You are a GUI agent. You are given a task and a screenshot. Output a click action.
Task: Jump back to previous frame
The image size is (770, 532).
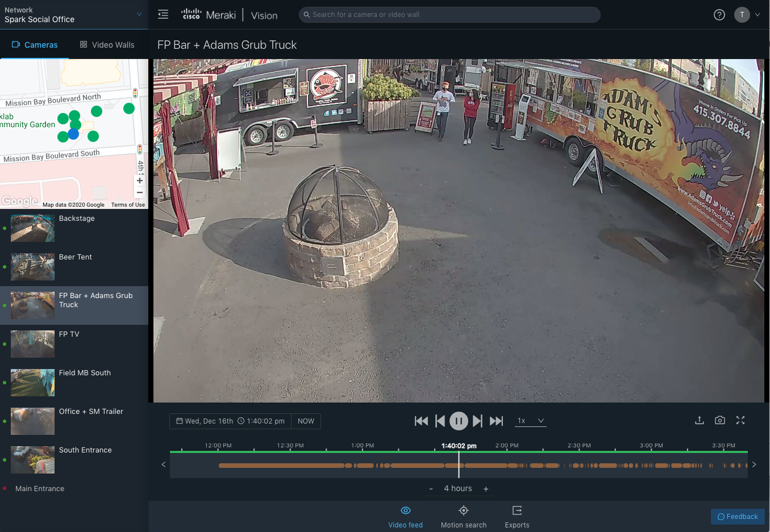pos(440,421)
